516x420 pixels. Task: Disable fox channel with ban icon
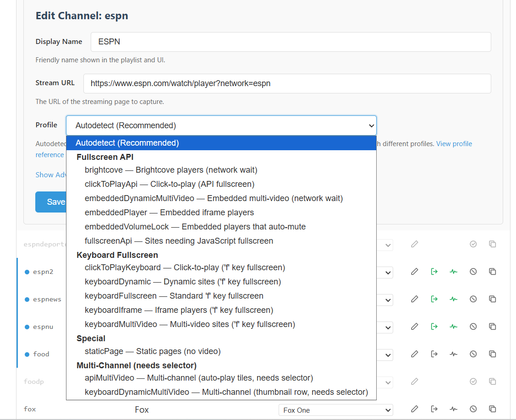pos(473,409)
